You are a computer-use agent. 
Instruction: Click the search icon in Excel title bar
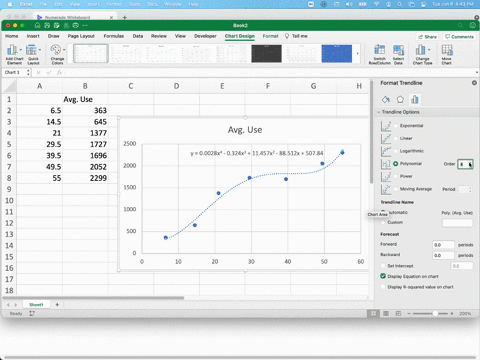pos(460,25)
